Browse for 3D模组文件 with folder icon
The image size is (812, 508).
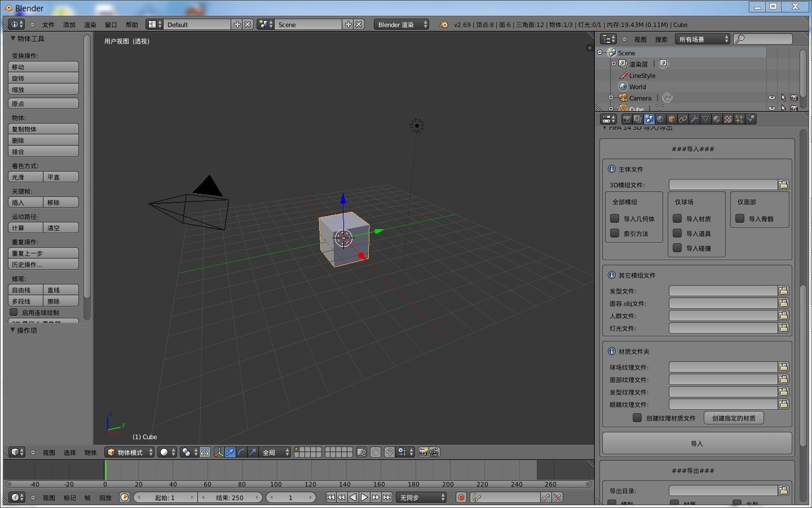click(783, 185)
